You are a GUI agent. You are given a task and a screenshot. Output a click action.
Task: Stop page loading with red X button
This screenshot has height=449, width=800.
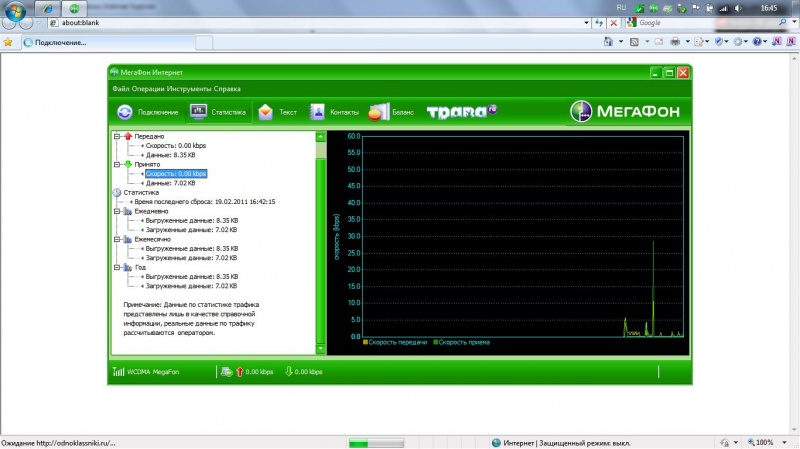tap(614, 23)
